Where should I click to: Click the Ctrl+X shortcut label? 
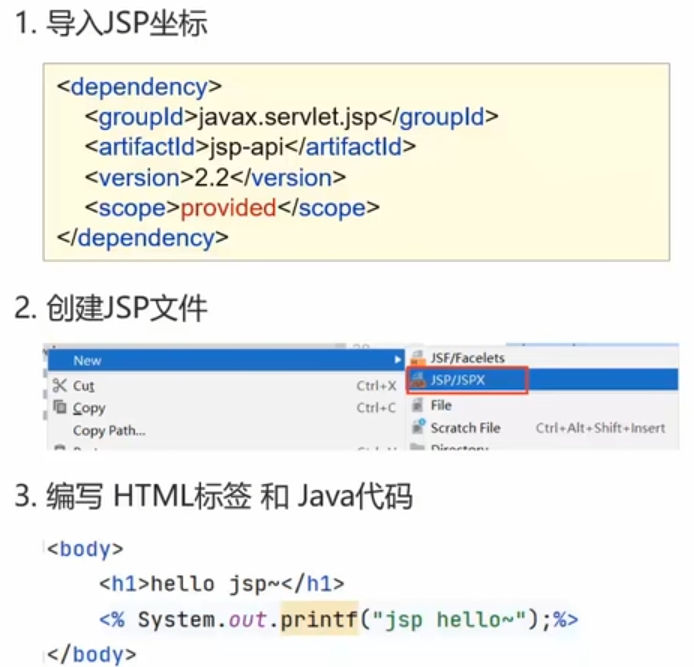pos(376,386)
